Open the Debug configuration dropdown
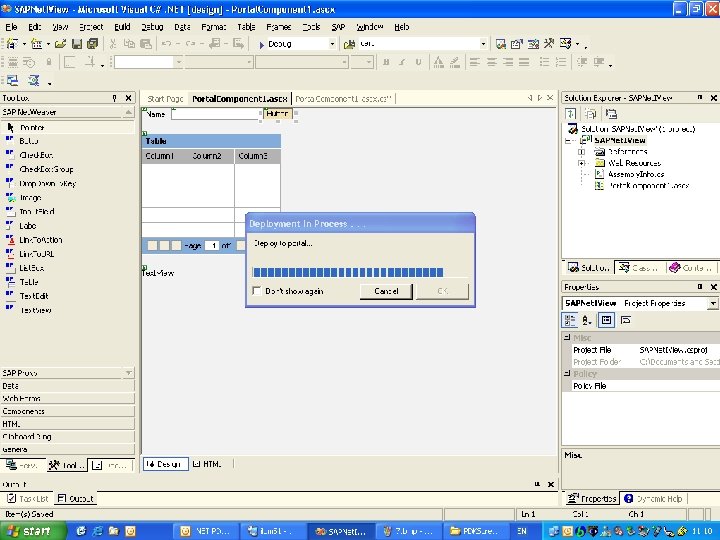 332,44
